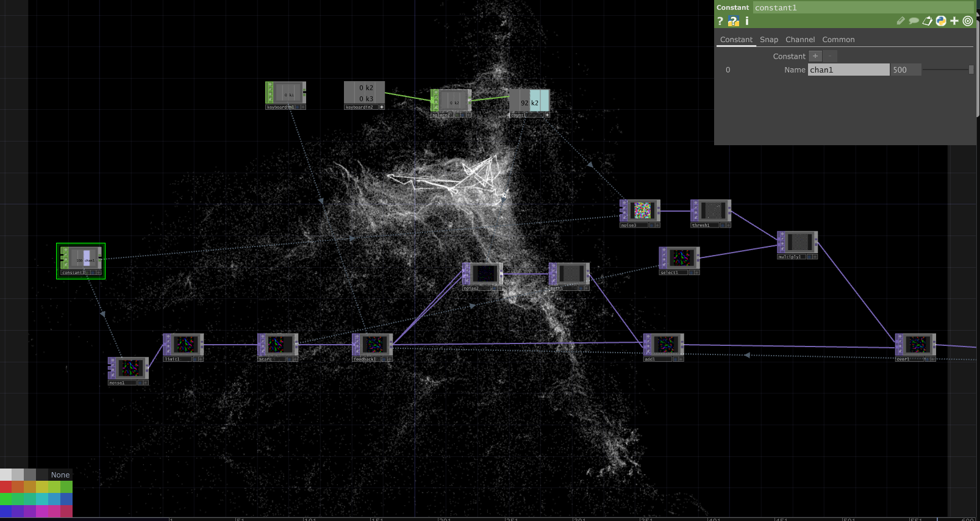Open Python help for constant1 operator
This screenshot has height=521, width=980.
(734, 21)
